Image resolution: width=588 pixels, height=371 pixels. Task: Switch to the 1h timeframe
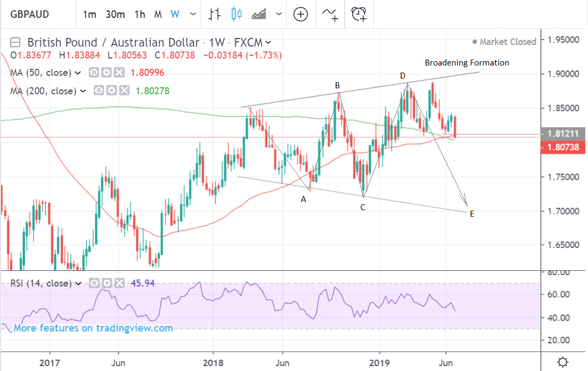[140, 15]
